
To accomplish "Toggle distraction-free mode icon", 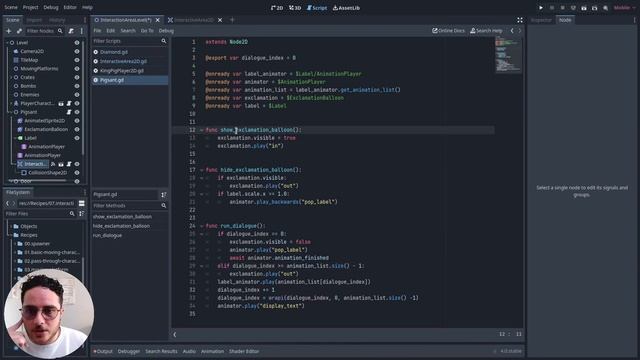I will 520,20.
